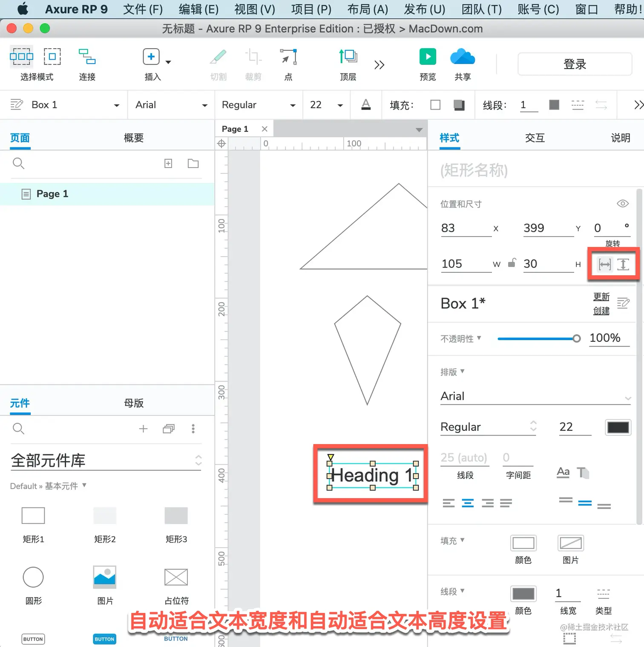Click the Insert plus icon
Screen dimensions: 644x647
click(x=151, y=57)
